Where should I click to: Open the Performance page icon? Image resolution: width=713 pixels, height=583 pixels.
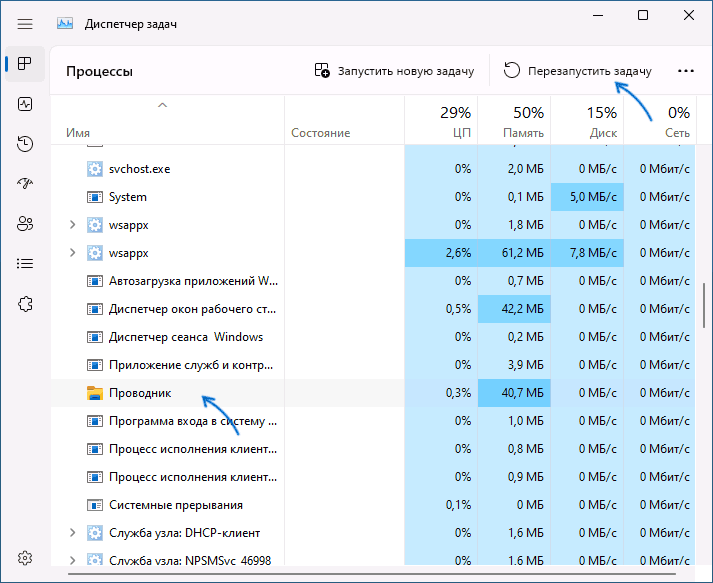pyautogui.click(x=25, y=104)
